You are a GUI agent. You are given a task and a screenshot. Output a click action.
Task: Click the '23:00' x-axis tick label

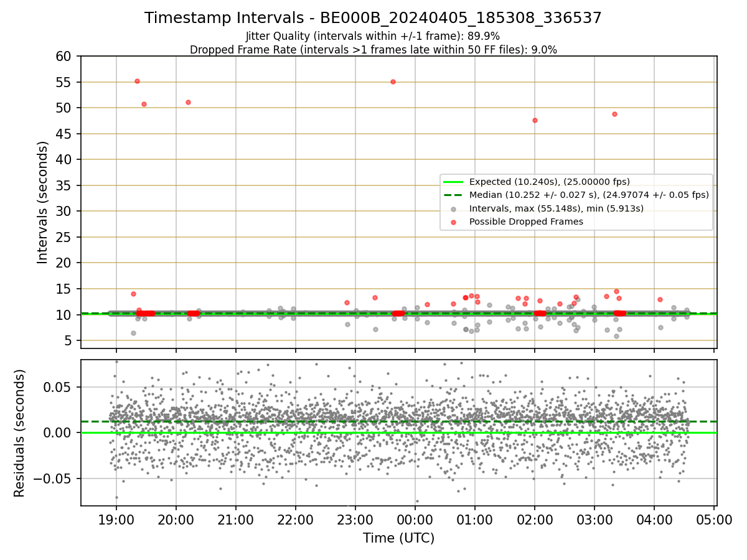point(355,519)
